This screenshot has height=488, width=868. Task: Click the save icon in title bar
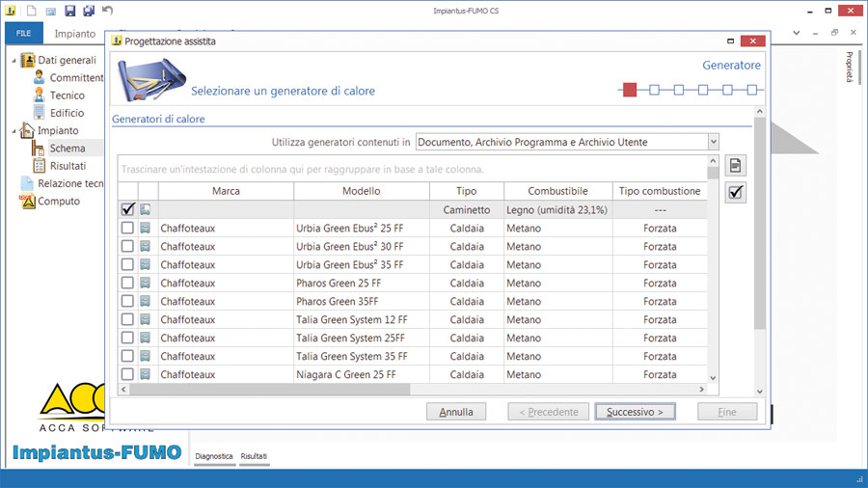click(69, 11)
